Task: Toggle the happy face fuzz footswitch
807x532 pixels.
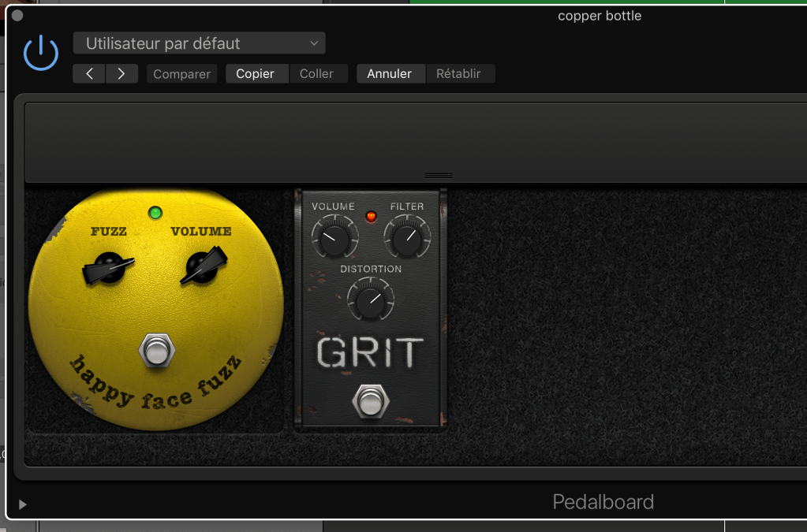Action: pos(156,352)
